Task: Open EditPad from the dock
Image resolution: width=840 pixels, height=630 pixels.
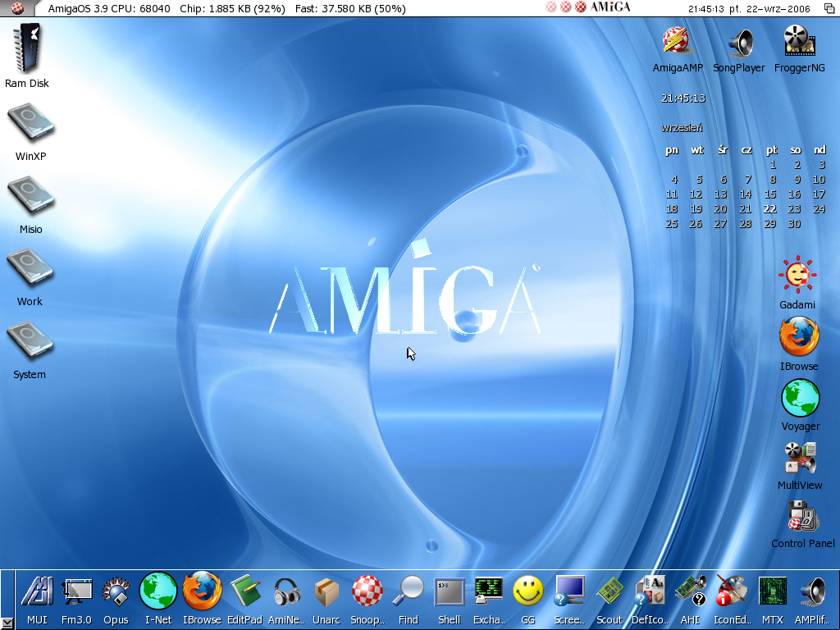Action: [x=244, y=592]
